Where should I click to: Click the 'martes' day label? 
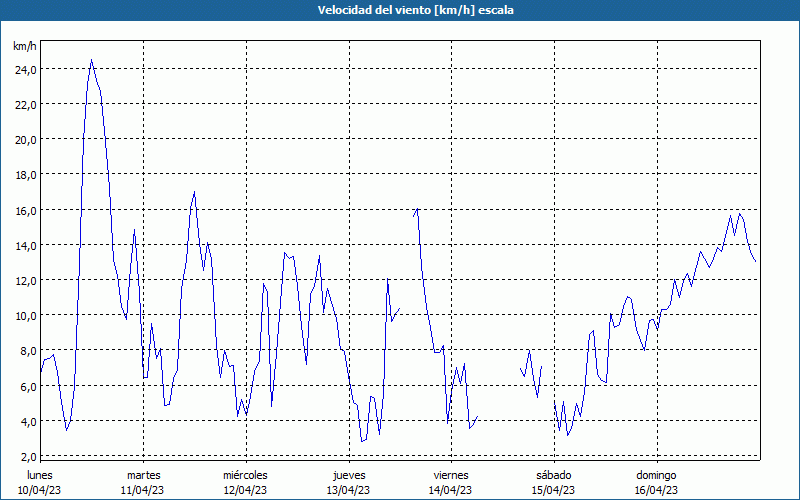[143, 475]
